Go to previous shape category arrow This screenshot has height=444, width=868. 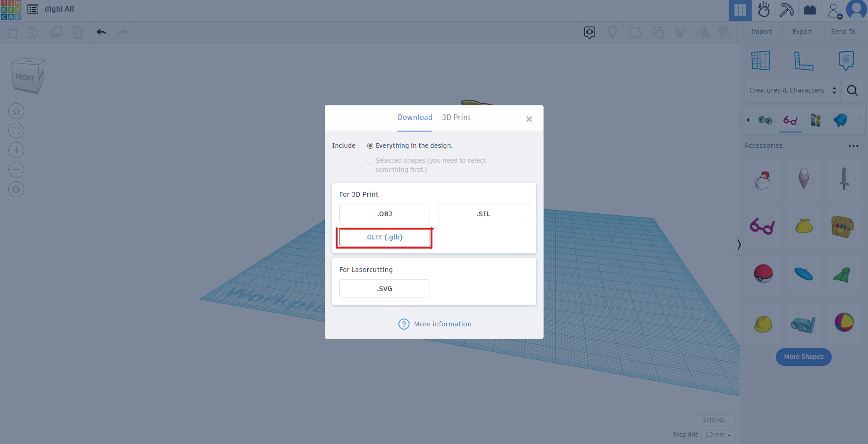[x=748, y=120]
